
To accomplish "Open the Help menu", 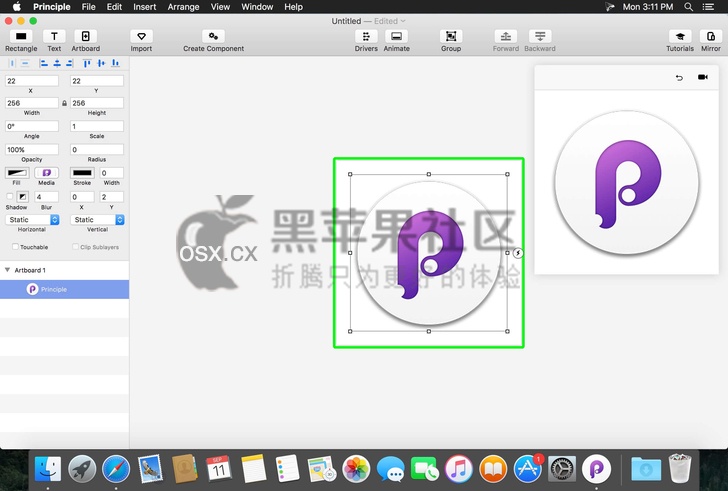I will point(293,7).
